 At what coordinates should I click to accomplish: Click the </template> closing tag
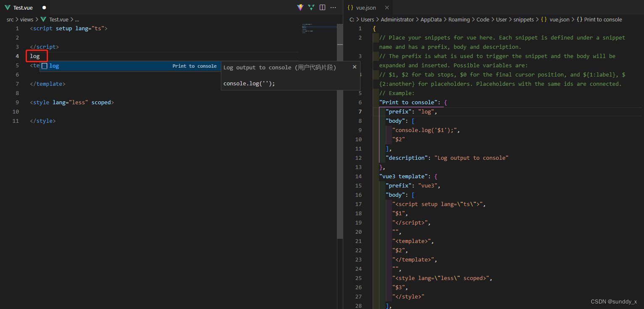coord(48,84)
